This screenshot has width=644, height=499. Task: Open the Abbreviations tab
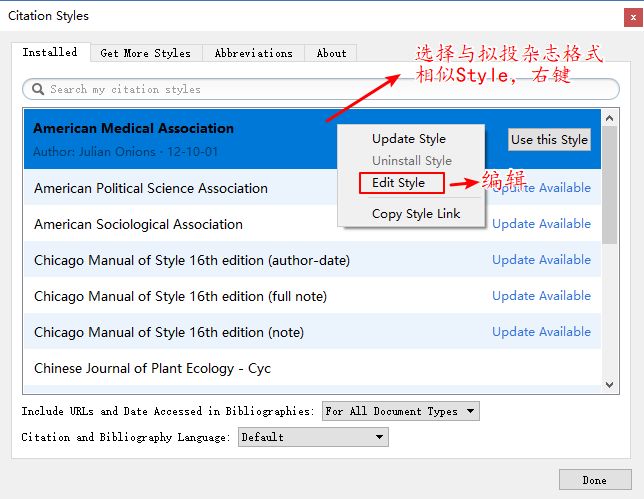(x=253, y=53)
